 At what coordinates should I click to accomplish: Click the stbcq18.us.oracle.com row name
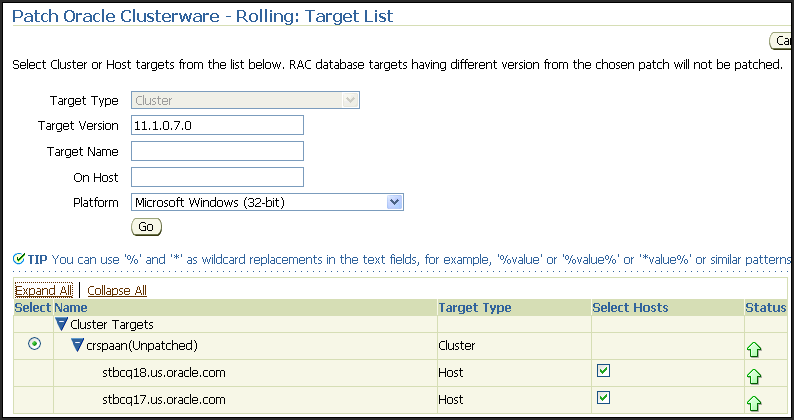point(164,373)
